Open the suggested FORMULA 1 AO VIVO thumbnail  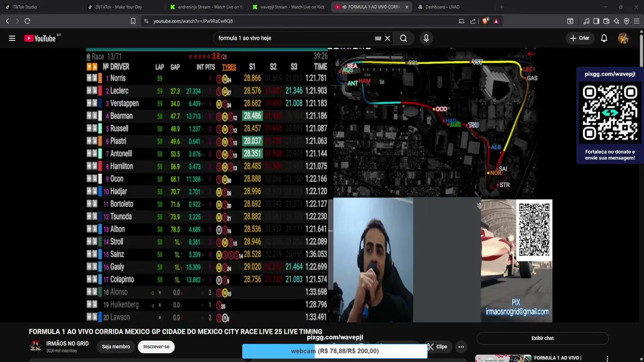tap(503, 358)
